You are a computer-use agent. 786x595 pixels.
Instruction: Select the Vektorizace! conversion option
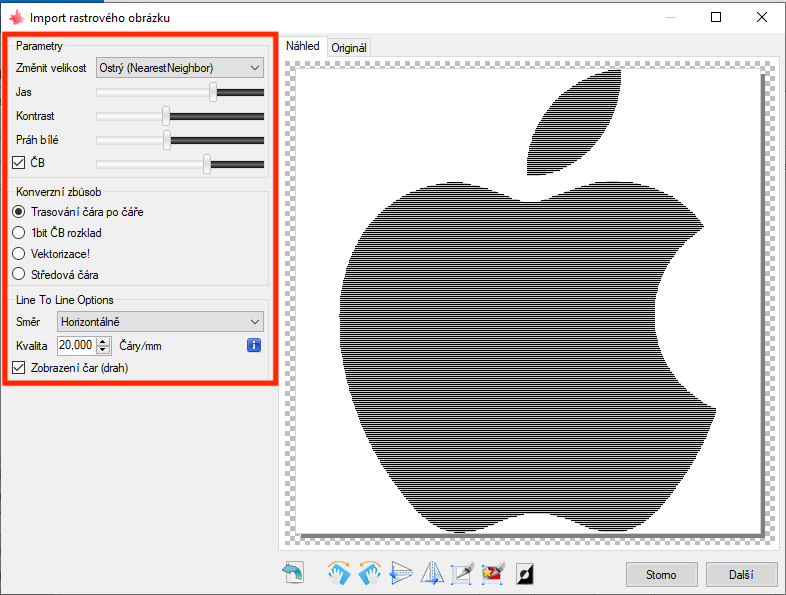(x=19, y=253)
